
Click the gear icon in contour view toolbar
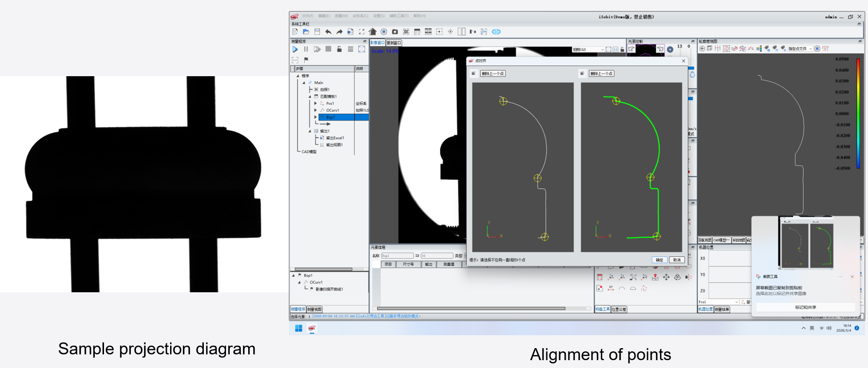click(817, 48)
